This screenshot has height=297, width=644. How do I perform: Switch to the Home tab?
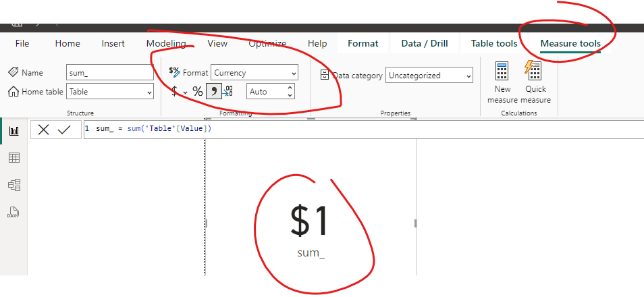(68, 44)
